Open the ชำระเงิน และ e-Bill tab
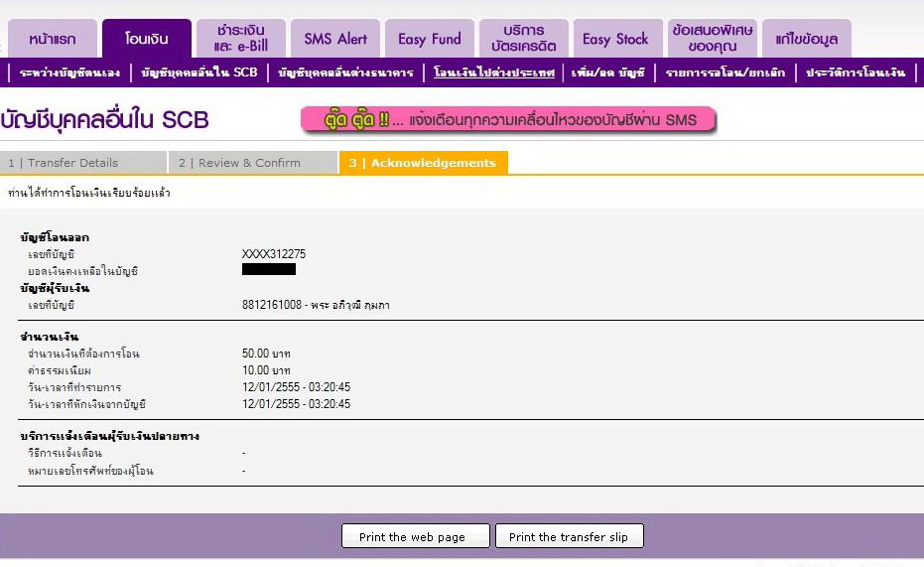924x567 pixels. pos(240,39)
